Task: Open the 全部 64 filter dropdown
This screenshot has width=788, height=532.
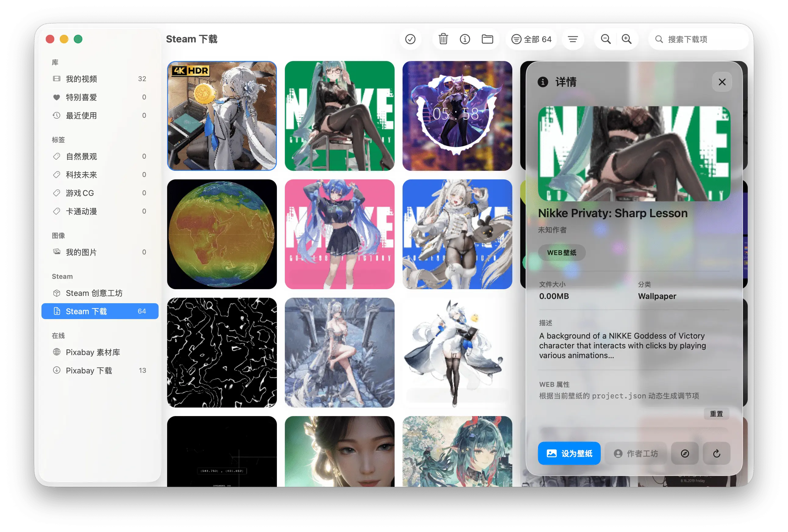Action: point(531,39)
